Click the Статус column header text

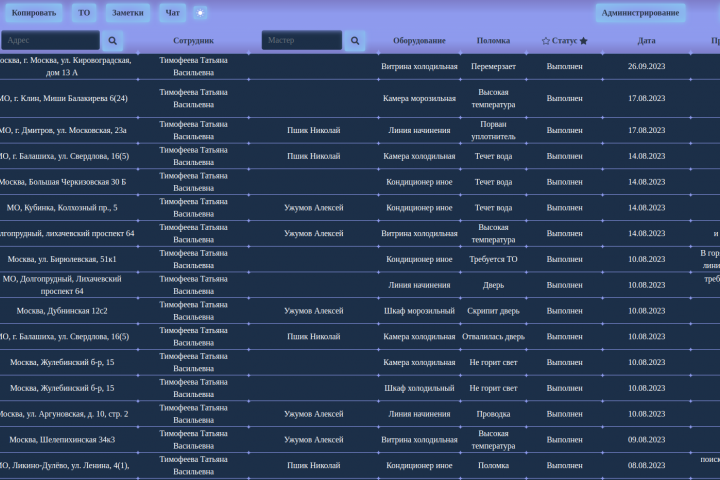564,40
